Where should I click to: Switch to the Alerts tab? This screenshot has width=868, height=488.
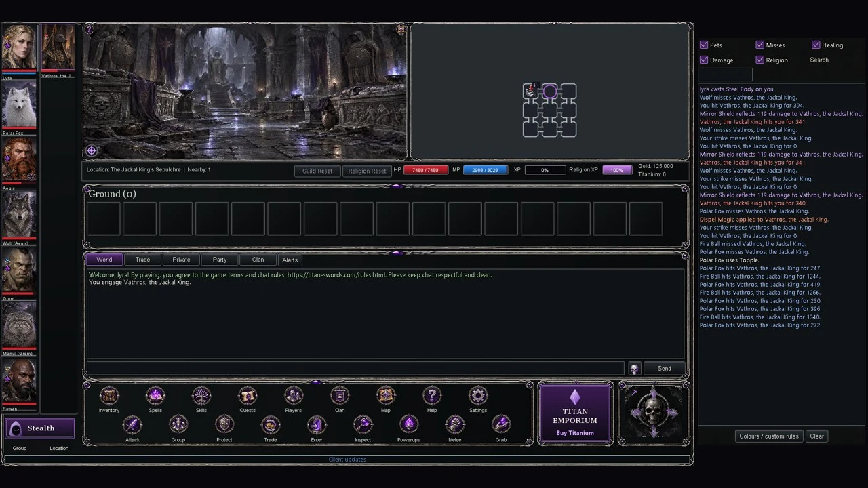290,260
